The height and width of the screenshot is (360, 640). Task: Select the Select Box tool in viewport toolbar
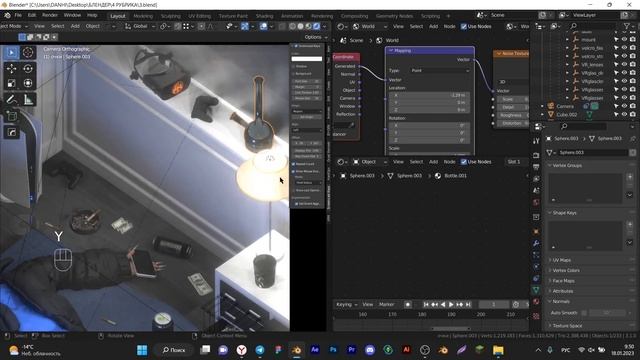11,53
